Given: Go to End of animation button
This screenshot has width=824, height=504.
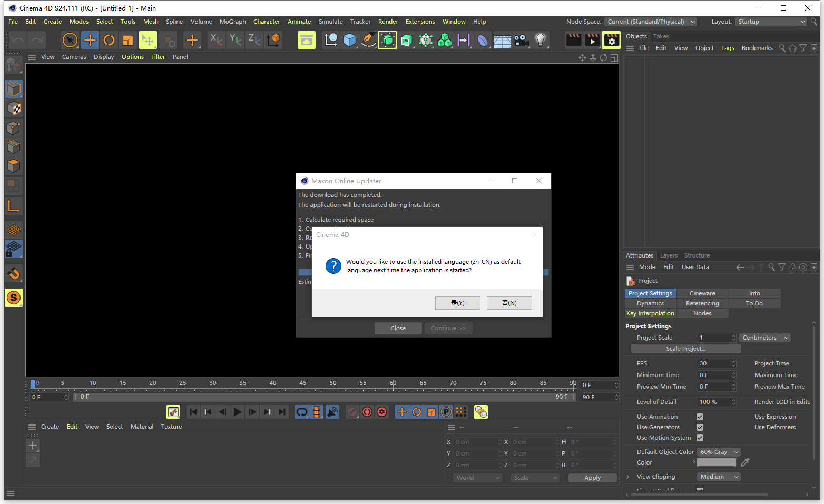Looking at the screenshot, I should click(x=282, y=412).
